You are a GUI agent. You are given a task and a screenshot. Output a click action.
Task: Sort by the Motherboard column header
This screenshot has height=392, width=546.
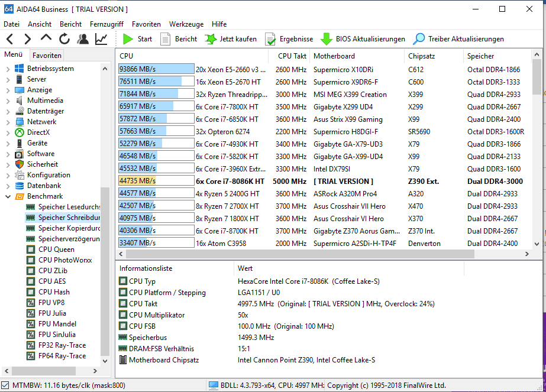click(358, 56)
